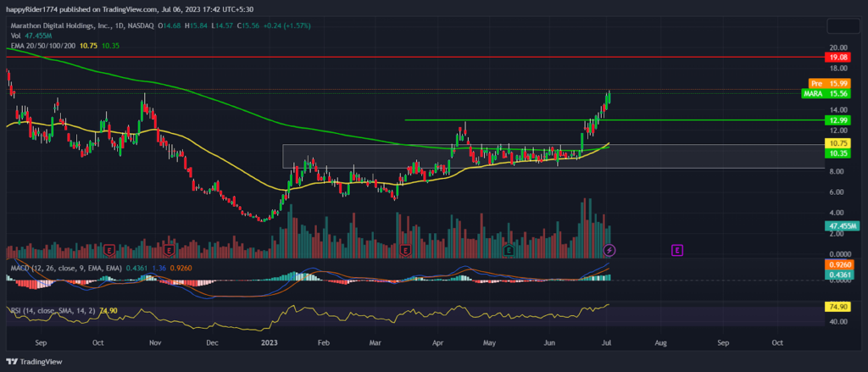Click the Jul label on the time axis

[x=609, y=342]
